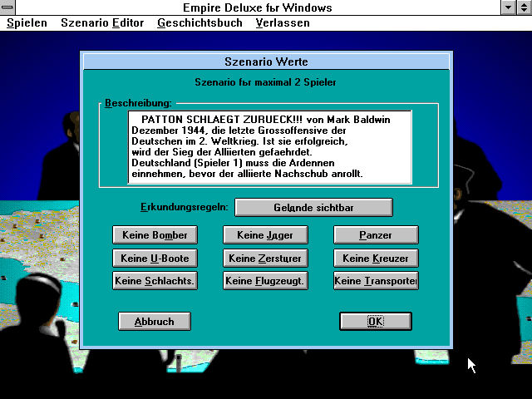Toggle the Keine Zerstorer button
The image size is (532, 399).
265,259
